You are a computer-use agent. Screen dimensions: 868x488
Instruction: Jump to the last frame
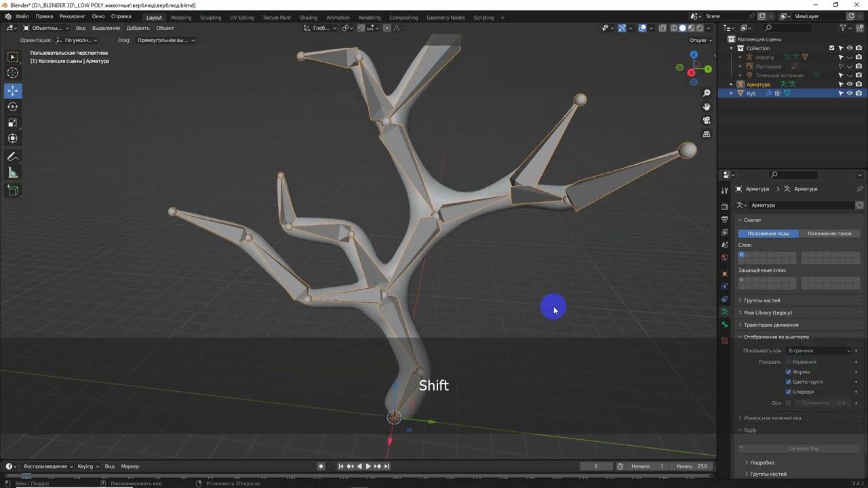387,466
